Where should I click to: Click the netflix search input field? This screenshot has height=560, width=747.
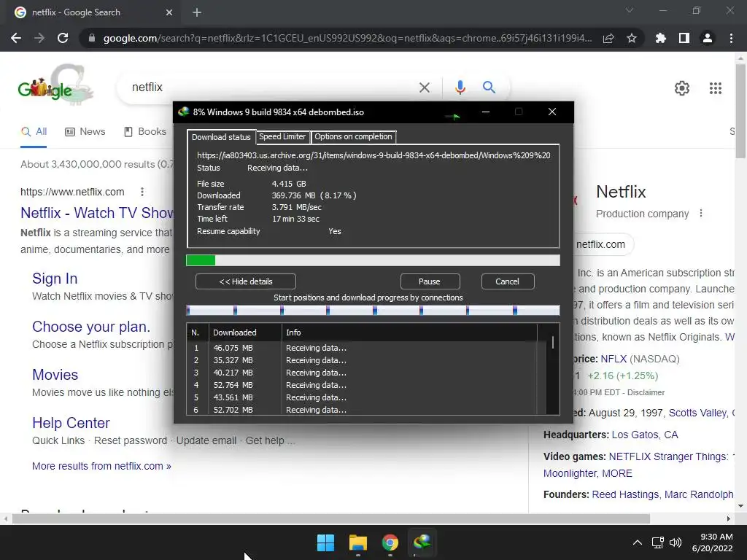[x=271, y=87]
